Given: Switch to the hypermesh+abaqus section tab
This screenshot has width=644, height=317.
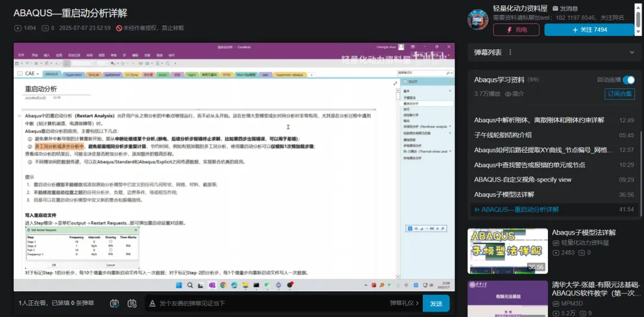Looking at the screenshot, I should coord(289,75).
